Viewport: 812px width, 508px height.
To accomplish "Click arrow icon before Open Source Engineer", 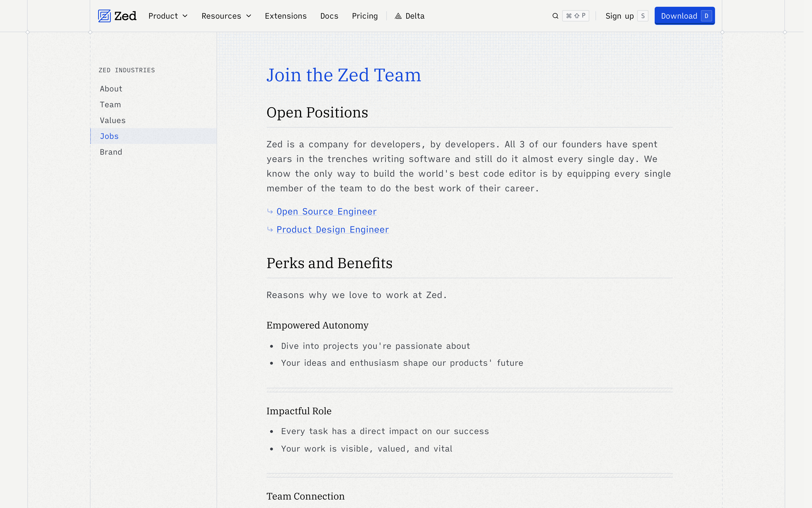I will click(270, 211).
